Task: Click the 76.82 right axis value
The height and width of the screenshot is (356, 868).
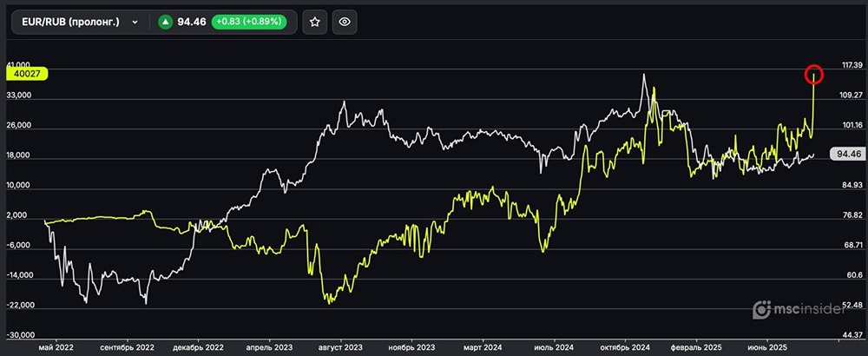Action: 853,214
